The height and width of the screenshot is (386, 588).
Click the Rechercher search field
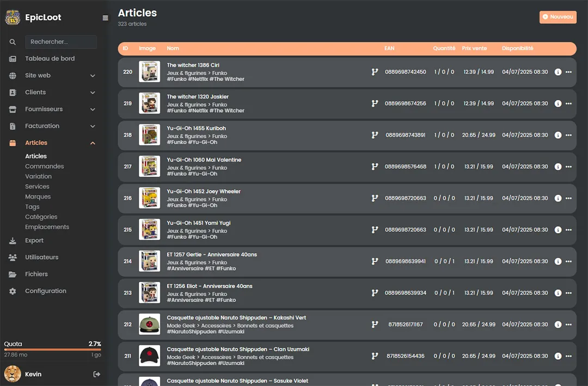coord(61,42)
